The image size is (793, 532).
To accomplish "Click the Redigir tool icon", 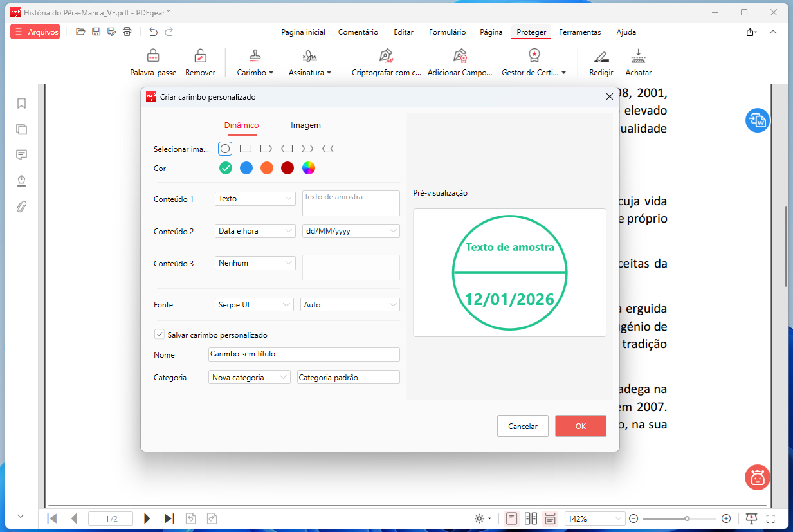I will pos(601,56).
